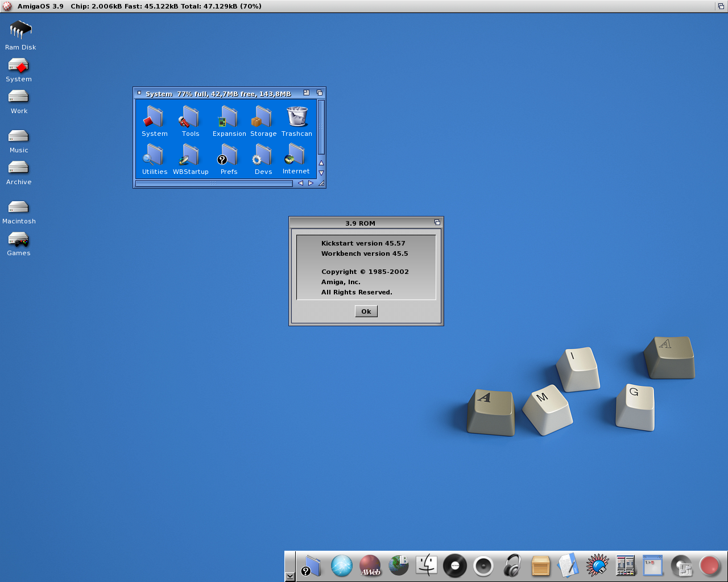The image size is (728, 582).
Task: Click the 'Workbench version 45.5' text
Action: [x=365, y=253]
